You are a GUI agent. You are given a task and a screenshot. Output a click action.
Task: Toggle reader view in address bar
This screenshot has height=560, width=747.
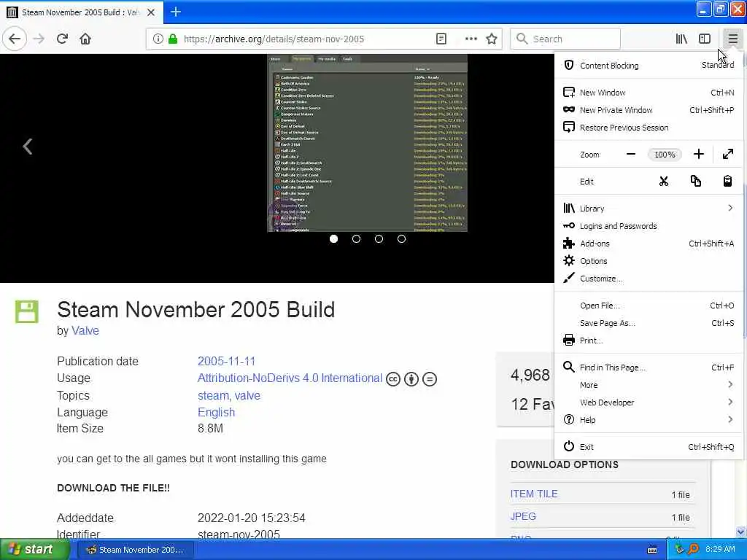pos(441,39)
